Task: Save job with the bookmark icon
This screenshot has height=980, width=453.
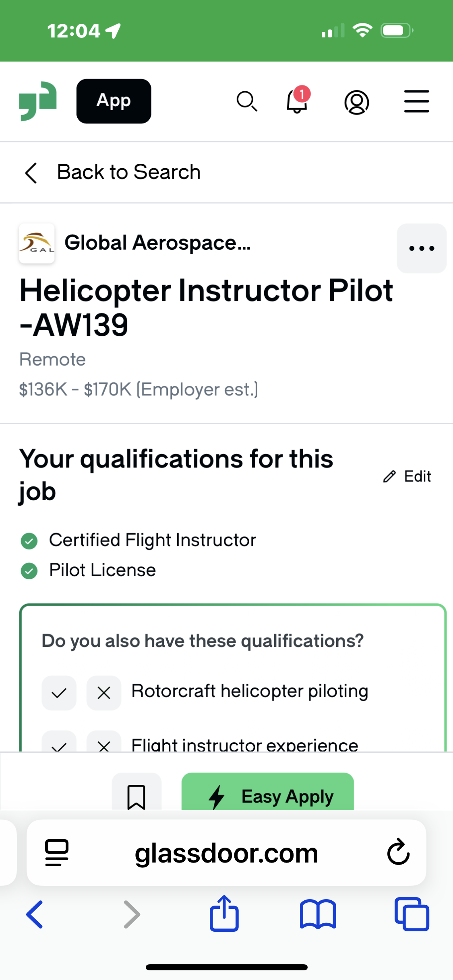Action: click(137, 792)
